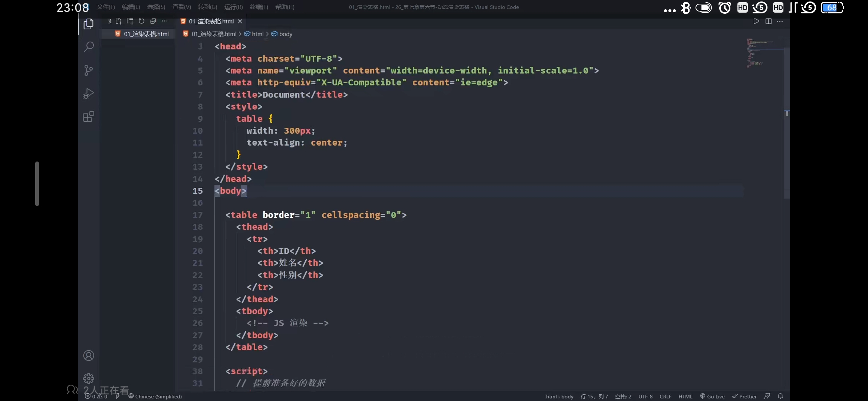Open Source Control view

88,70
